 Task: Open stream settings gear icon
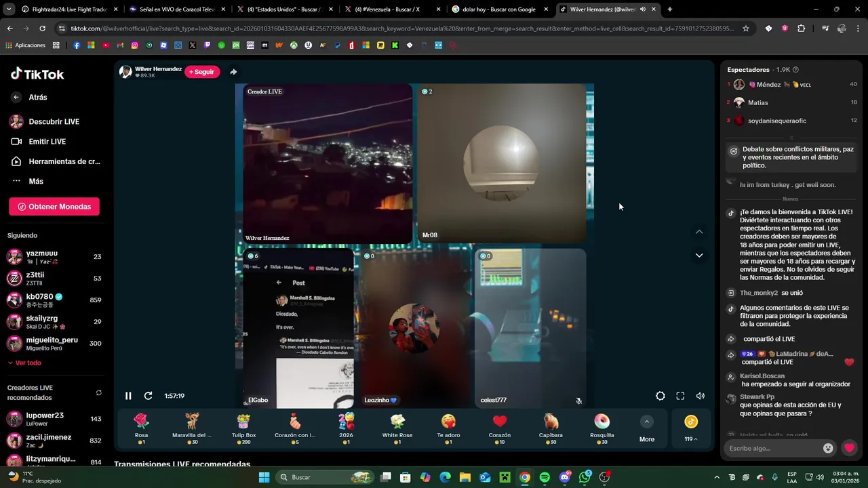(x=660, y=396)
